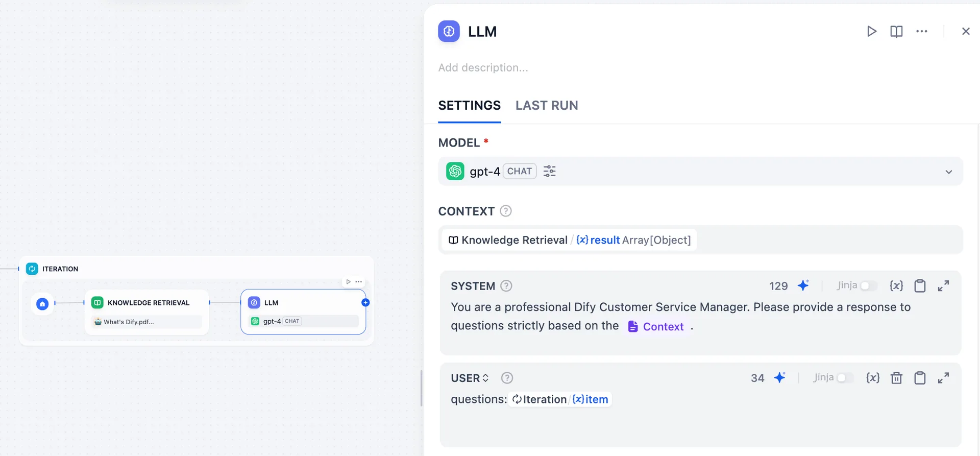Insert a variable in the USER prompt
980x456 pixels.
pos(873,378)
